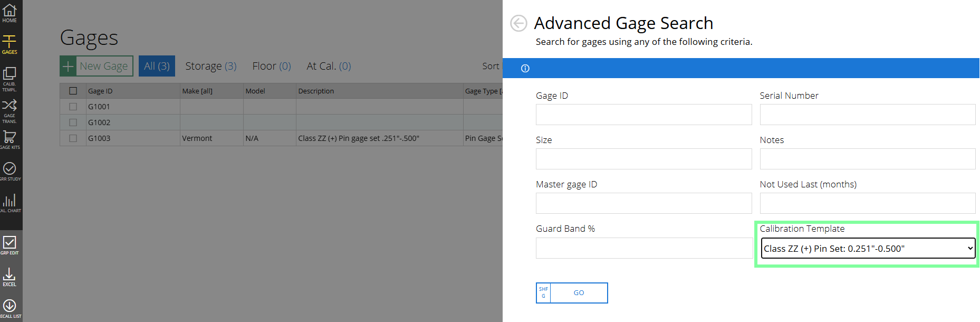The width and height of the screenshot is (980, 322).
Task: Open Gage Transfer sidebar icon
Action: point(9,110)
